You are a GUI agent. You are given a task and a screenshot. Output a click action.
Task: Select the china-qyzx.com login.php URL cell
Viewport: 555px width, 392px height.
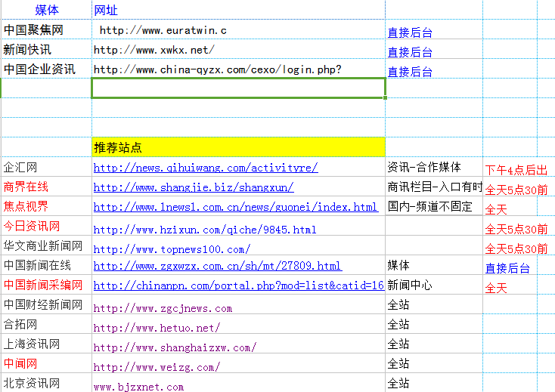click(239, 69)
